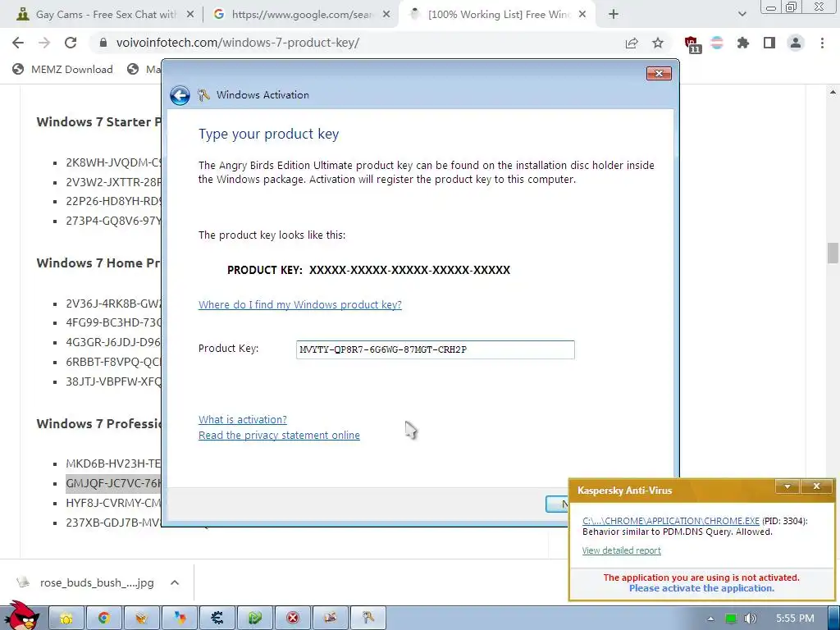Open the Chrome tab search chevron

coord(742,15)
